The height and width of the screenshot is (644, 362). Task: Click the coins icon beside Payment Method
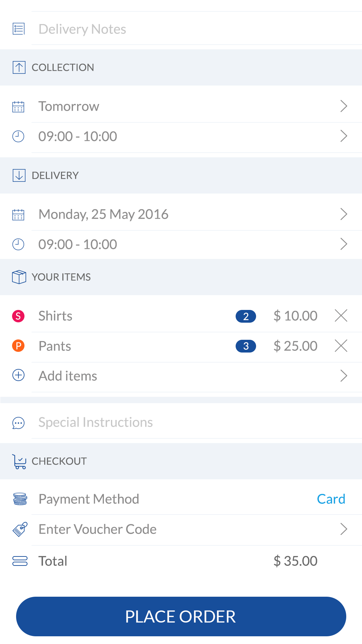pos(20,499)
